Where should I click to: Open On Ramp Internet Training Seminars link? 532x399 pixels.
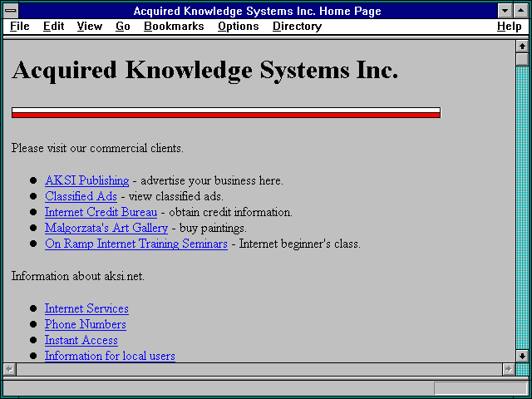click(136, 244)
